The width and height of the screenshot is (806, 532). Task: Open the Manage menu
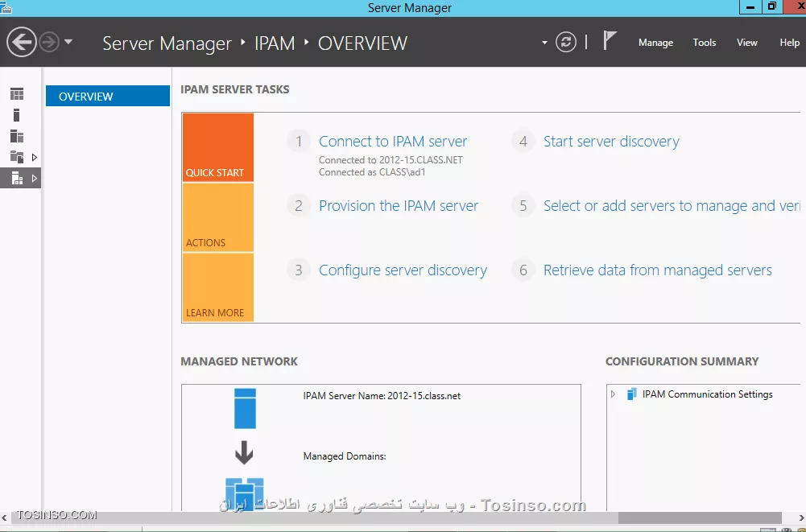pyautogui.click(x=655, y=43)
